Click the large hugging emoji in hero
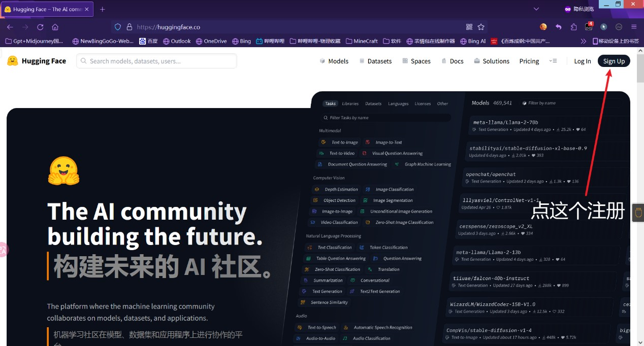644x346 pixels. [63, 170]
